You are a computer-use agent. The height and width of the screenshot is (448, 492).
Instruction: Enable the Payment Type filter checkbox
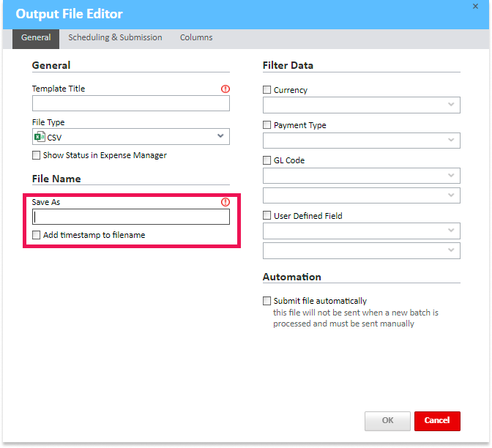267,125
